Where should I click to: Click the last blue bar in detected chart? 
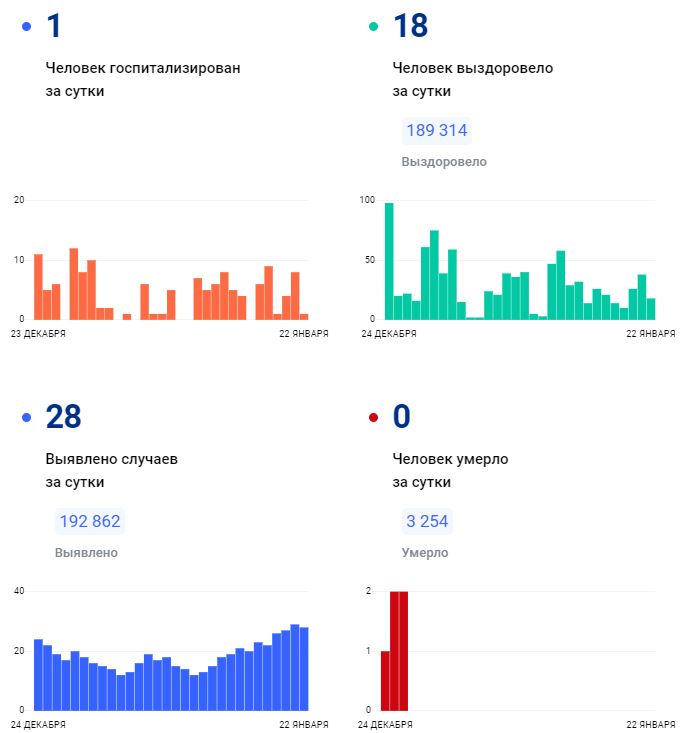[x=304, y=669]
